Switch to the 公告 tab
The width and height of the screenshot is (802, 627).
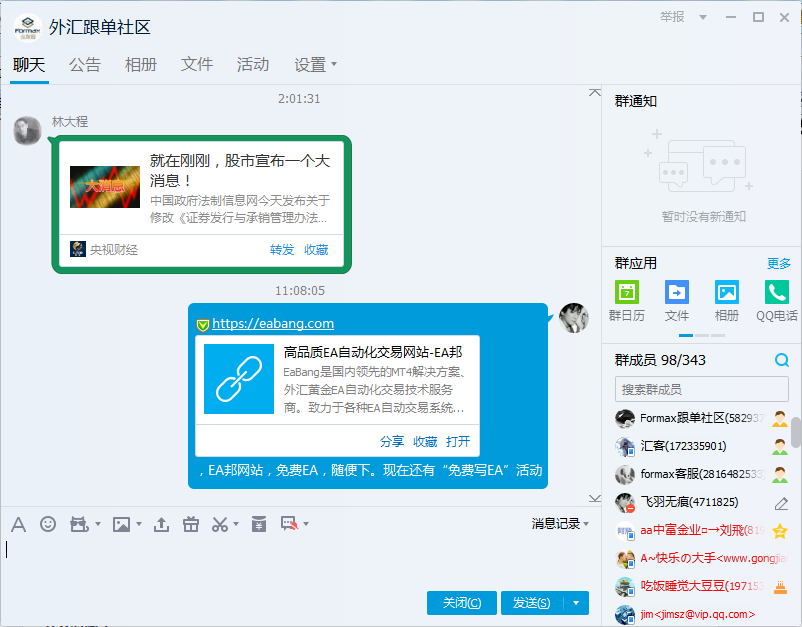85,64
